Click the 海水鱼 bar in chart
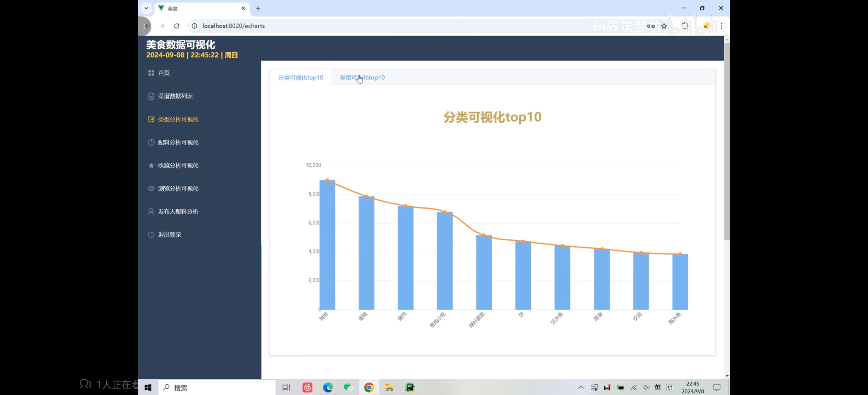 coord(680,282)
